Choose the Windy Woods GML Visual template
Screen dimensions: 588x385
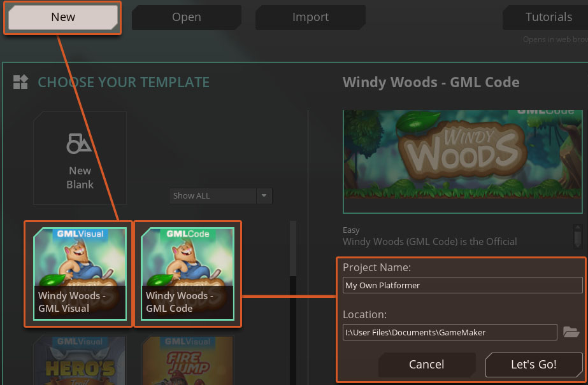point(80,274)
